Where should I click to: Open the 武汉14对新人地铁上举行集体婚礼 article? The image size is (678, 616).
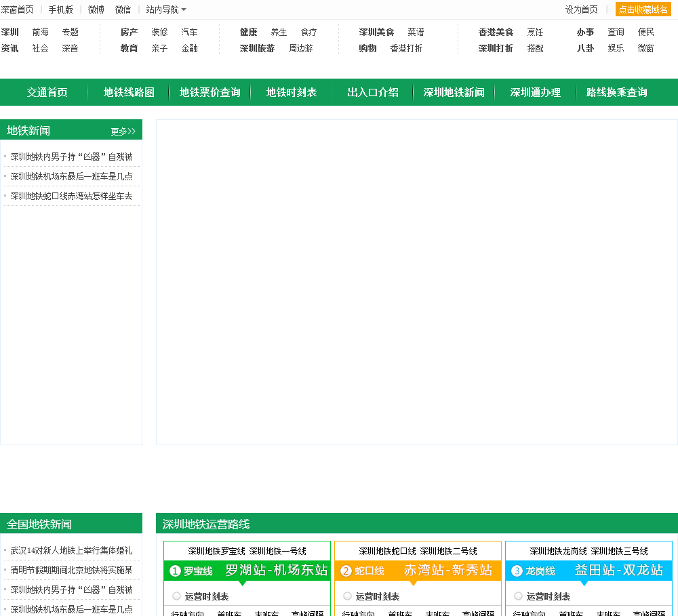[x=71, y=550]
